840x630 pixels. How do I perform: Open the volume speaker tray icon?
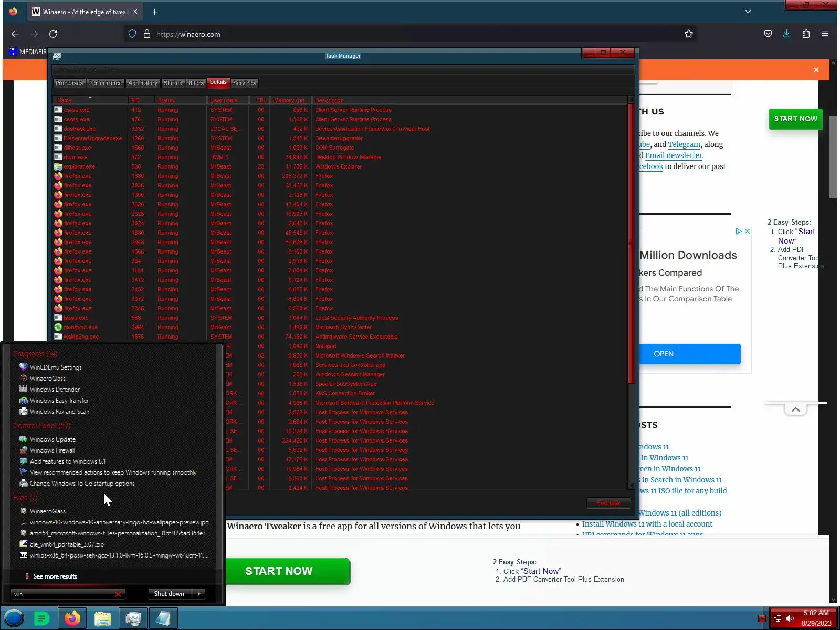[x=790, y=618]
